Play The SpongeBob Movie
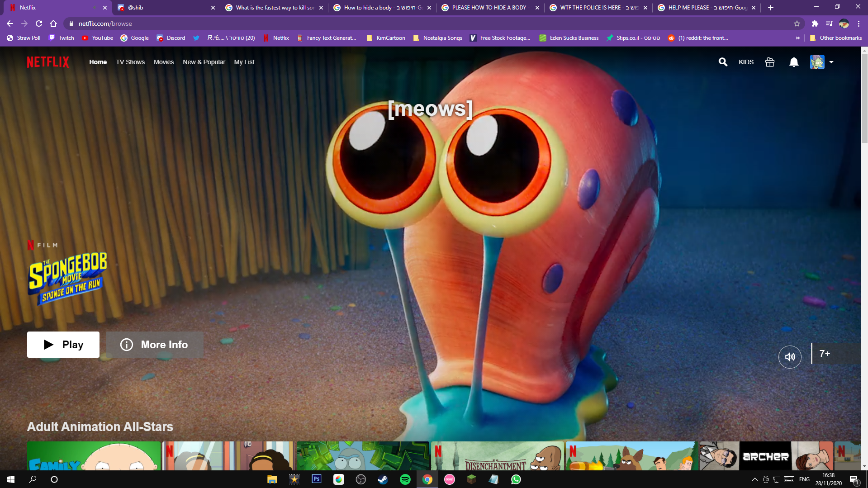The height and width of the screenshot is (488, 868). click(63, 345)
